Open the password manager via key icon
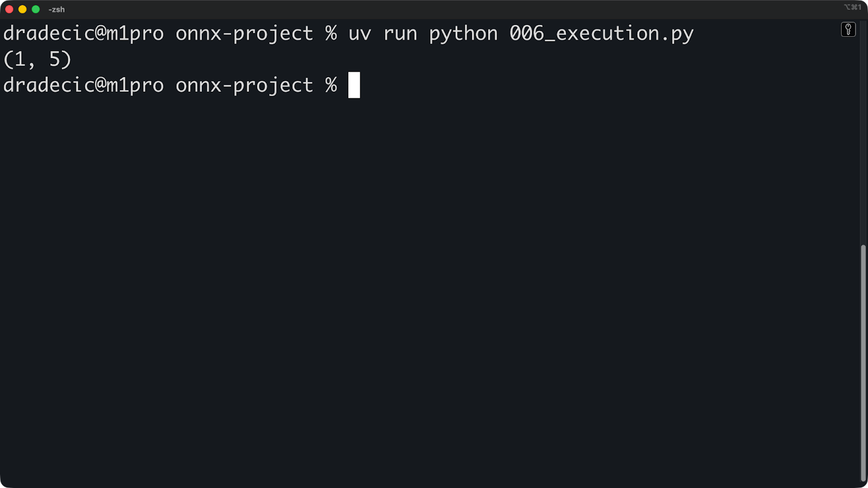The image size is (868, 488). (848, 29)
